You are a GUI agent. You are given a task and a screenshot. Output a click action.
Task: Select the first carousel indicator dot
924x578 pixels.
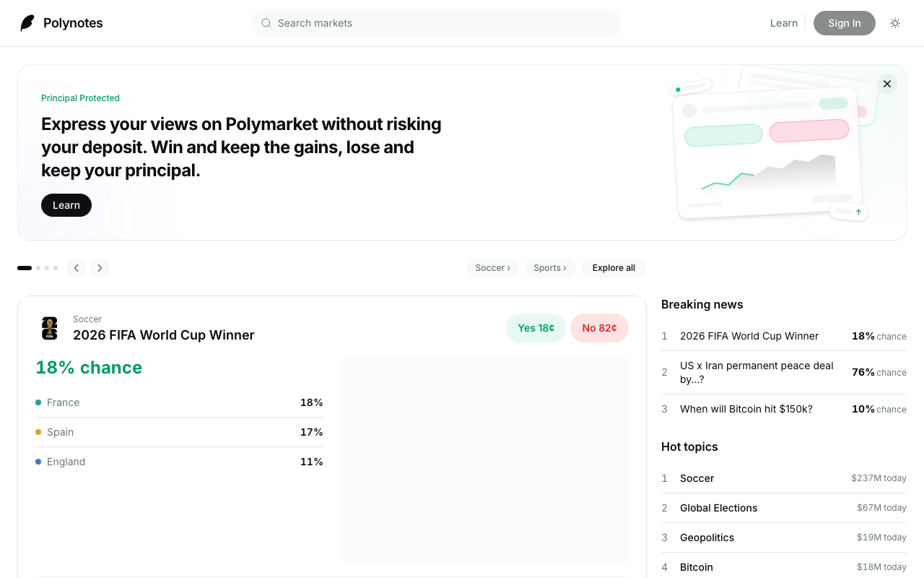(x=25, y=268)
